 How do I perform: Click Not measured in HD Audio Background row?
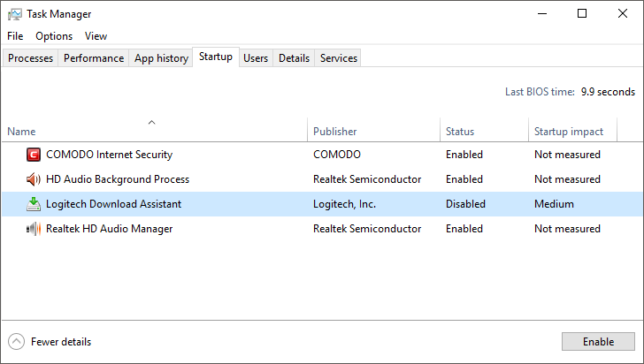[567, 179]
